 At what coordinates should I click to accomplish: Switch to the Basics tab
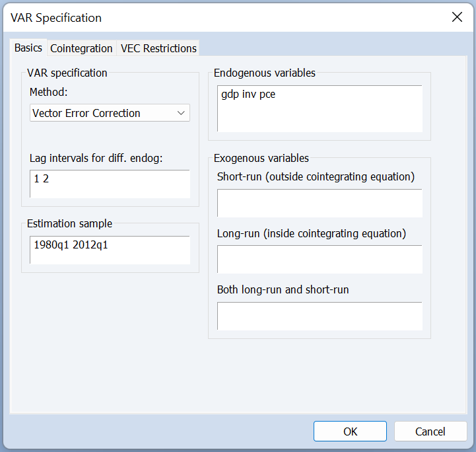click(28, 48)
